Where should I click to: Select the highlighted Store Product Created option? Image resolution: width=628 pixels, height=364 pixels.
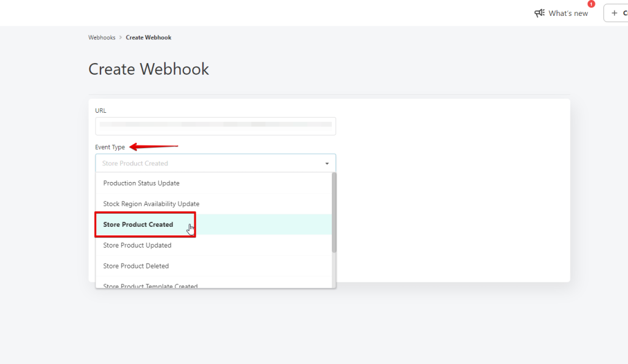tap(139, 225)
